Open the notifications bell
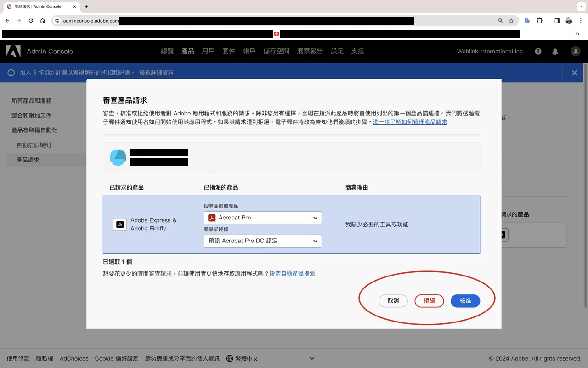 pos(555,52)
